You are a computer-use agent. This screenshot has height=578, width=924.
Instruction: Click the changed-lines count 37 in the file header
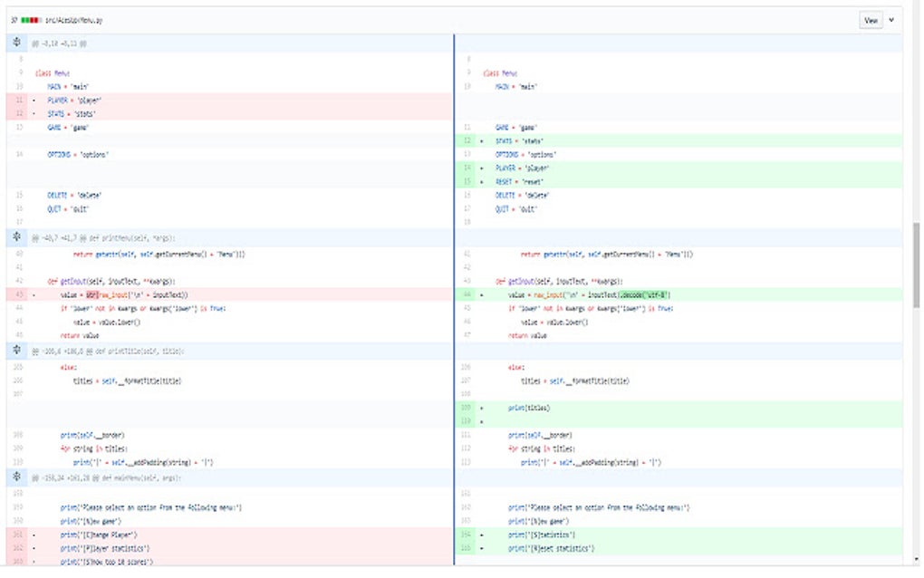[14, 19]
